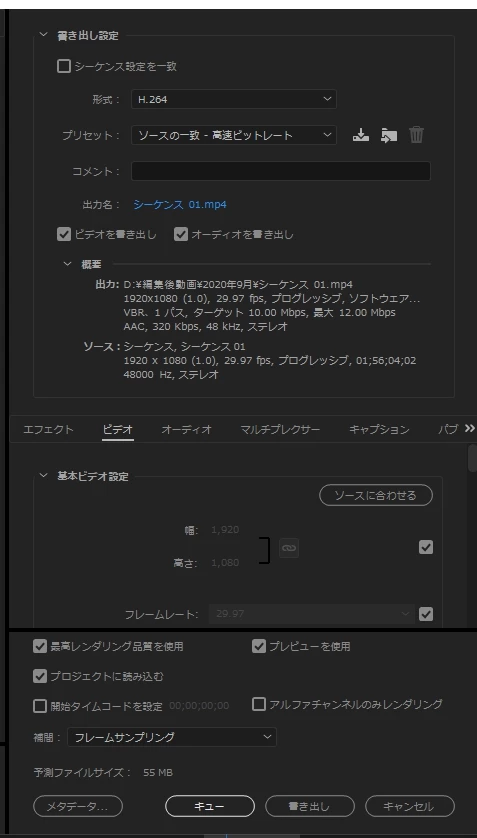477x838 pixels.
Task: Open the partially visible パブ tab
Action: [448, 429]
